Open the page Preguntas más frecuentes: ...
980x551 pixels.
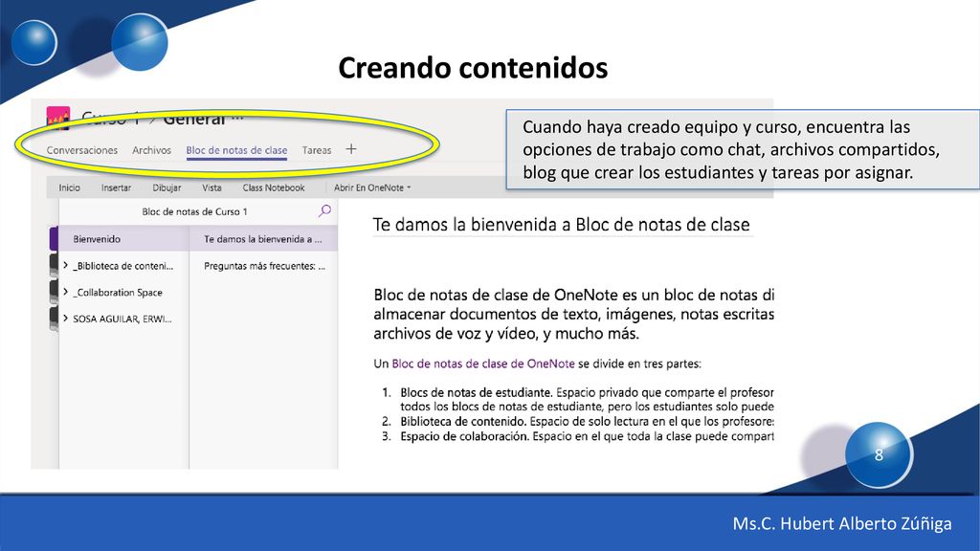264,266
